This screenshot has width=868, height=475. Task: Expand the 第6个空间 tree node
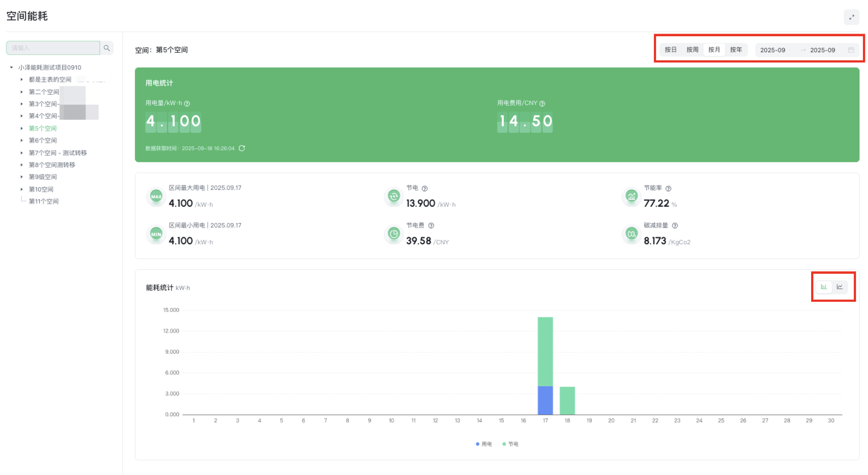21,141
